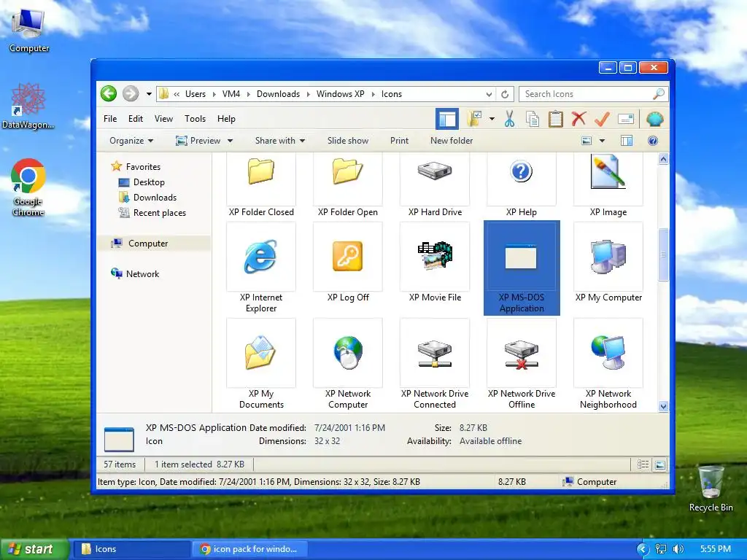This screenshot has width=747, height=560.
Task: Select the XP Help icon file
Action: click(x=521, y=186)
